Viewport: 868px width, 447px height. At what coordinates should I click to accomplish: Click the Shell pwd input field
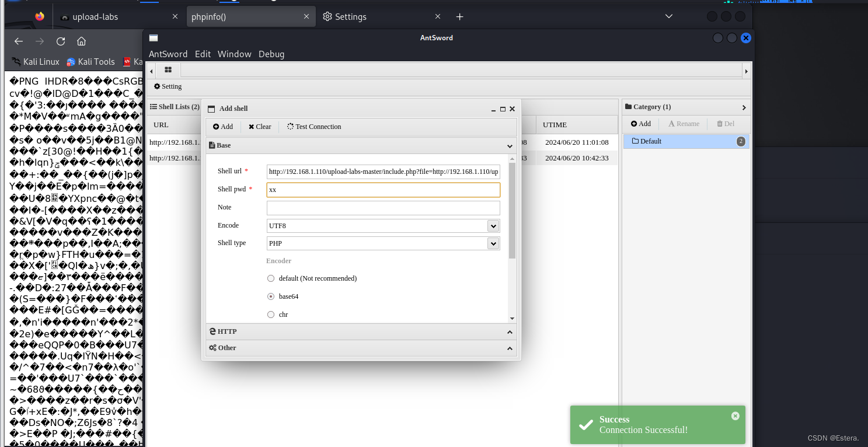(384, 190)
